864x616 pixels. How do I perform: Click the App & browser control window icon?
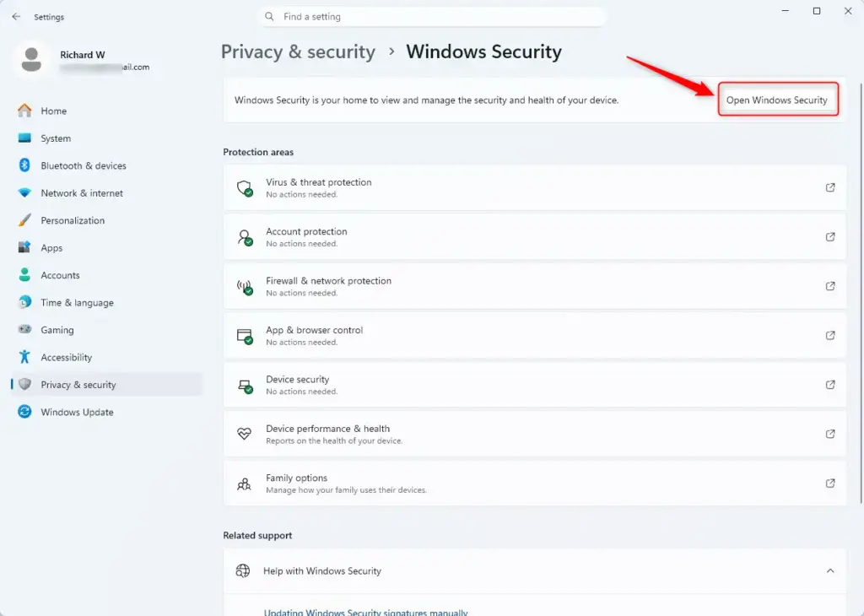(x=245, y=336)
